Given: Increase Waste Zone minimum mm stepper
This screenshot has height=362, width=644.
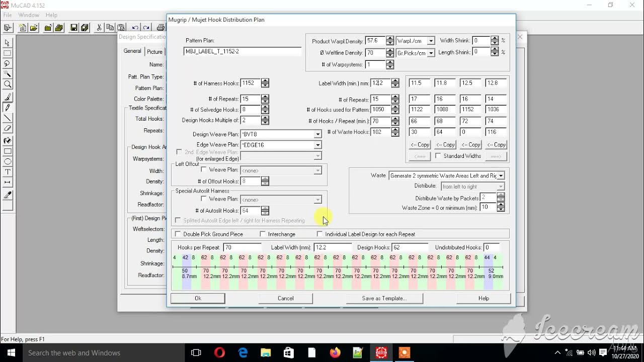Looking at the screenshot, I should point(501,205).
